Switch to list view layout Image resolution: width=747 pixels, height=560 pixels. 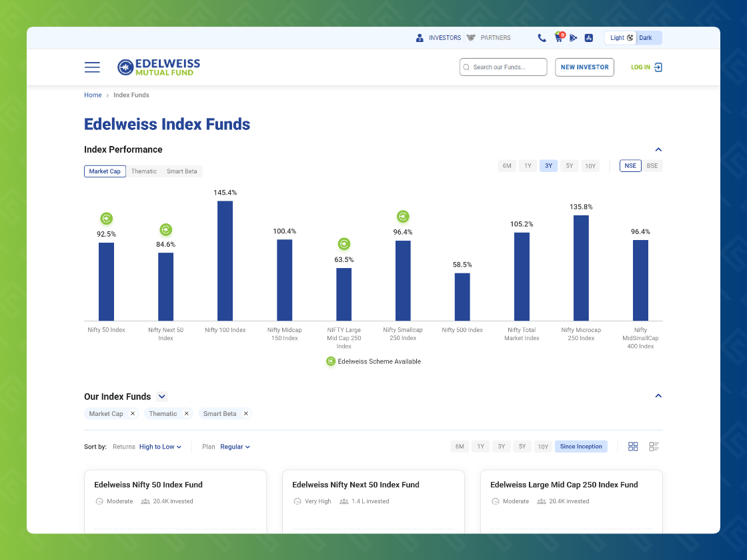654,447
